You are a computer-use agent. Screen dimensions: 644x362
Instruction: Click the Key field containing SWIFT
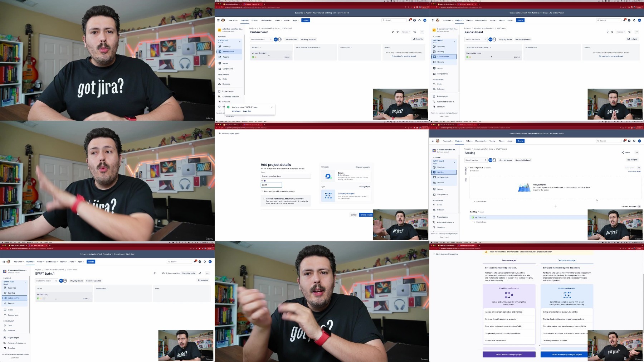pyautogui.click(x=271, y=185)
